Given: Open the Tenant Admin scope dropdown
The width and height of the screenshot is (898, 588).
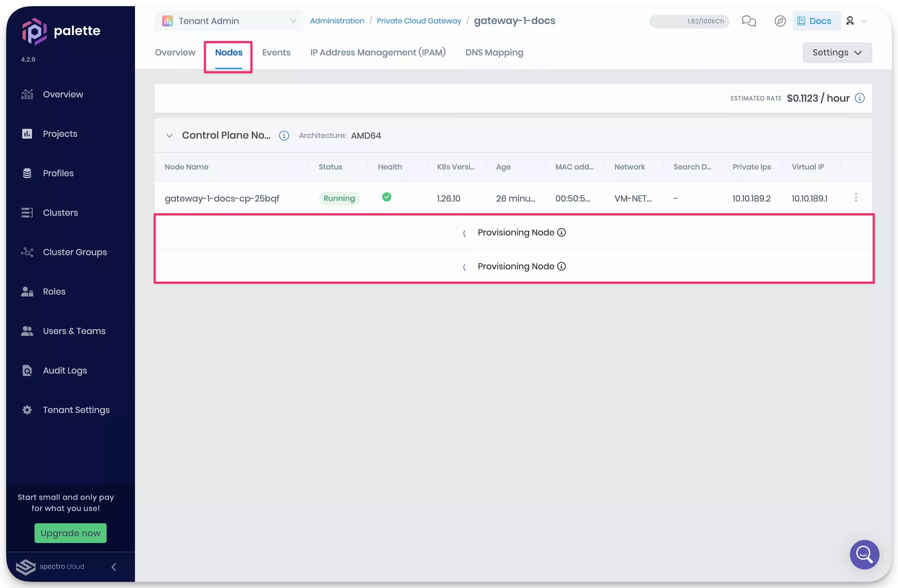Looking at the screenshot, I should pos(294,21).
